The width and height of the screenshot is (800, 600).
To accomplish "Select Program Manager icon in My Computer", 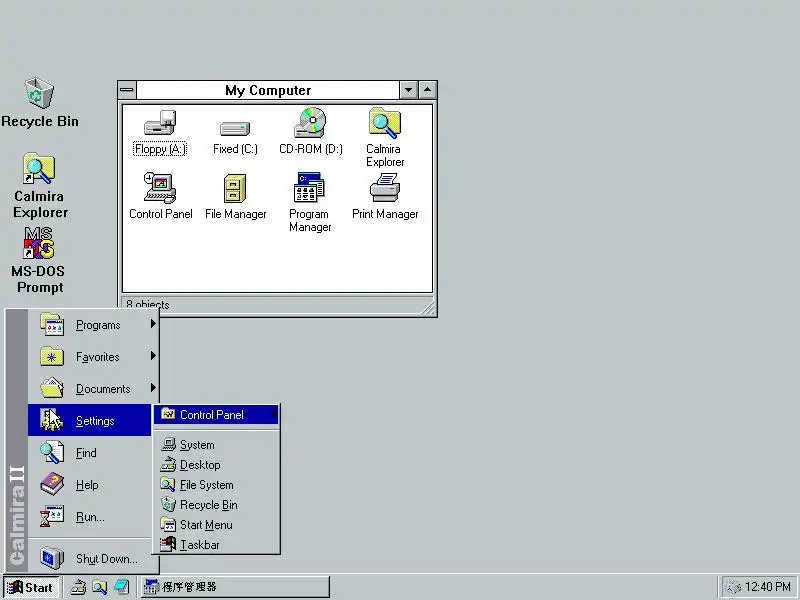I will pos(310,203).
